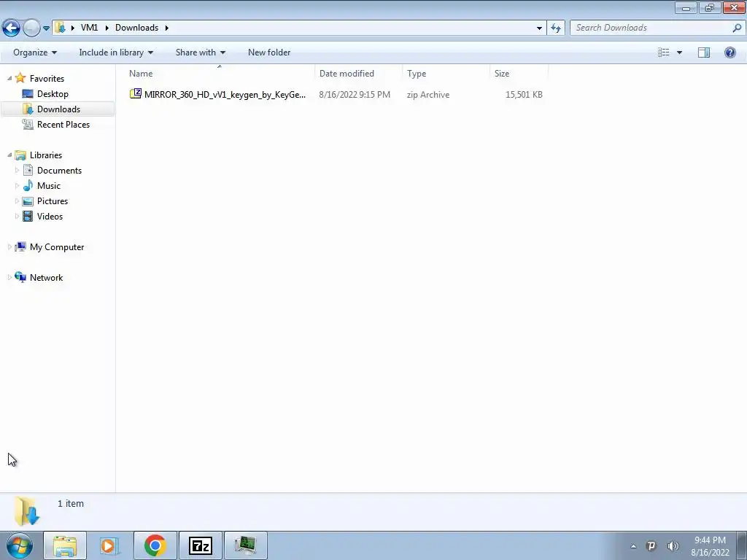Open Downloads under Favorites
This screenshot has width=747, height=560.
[x=58, y=109]
